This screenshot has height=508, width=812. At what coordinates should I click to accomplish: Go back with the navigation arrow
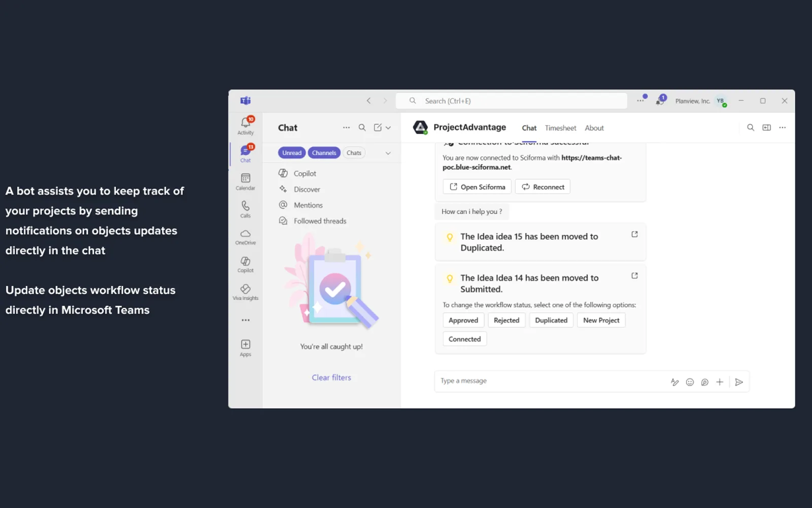(x=369, y=101)
